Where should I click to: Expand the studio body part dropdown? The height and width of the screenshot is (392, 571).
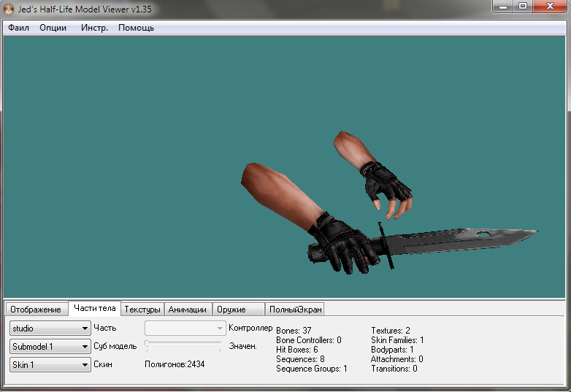50,328
